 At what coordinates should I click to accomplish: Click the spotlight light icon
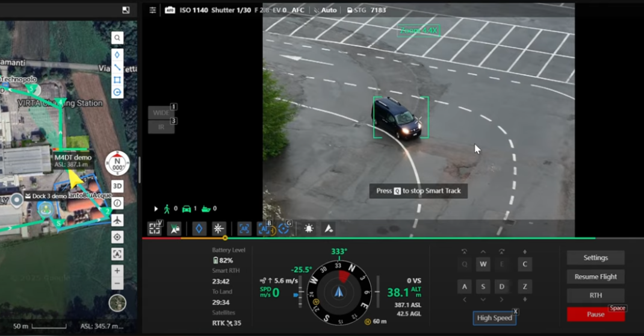click(x=309, y=229)
